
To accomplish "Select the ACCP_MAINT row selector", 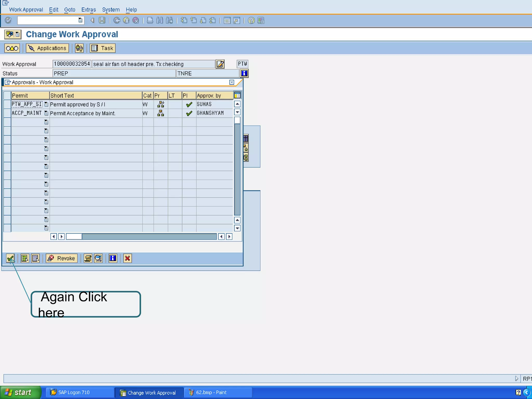I will coord(7,113).
